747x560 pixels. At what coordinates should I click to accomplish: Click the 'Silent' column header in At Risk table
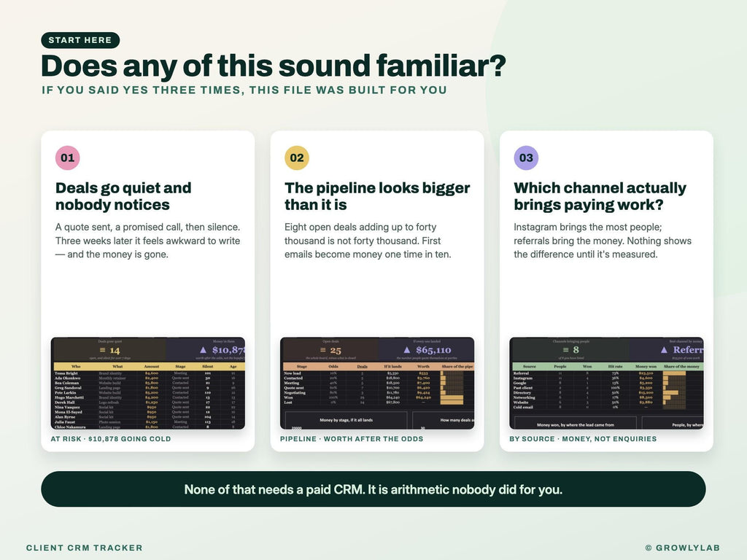(208, 367)
